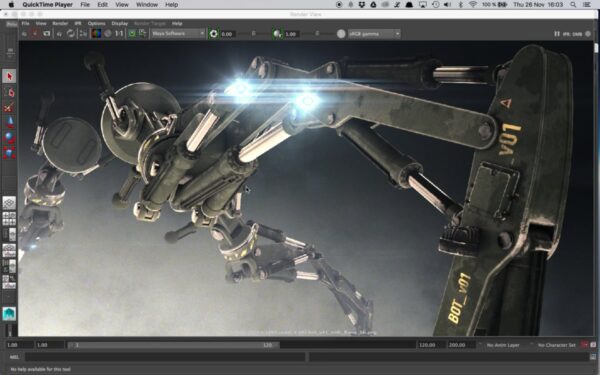600x375 pixels.
Task: Switch to persp/outliner layout icon
Action: click(9, 250)
